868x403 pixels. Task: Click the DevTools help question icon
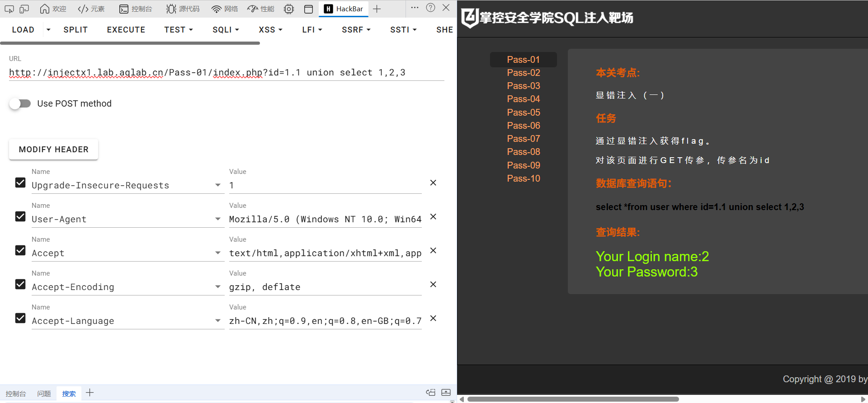pos(431,8)
